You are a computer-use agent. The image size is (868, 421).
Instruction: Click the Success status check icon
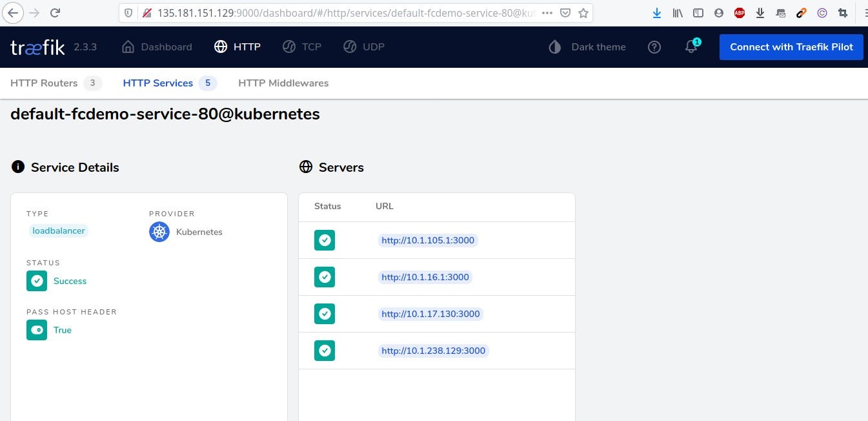pos(37,281)
